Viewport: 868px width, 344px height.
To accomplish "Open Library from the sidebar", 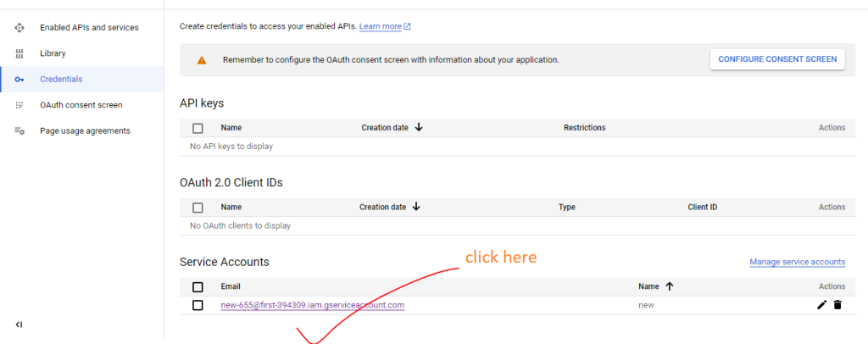I will coord(53,53).
